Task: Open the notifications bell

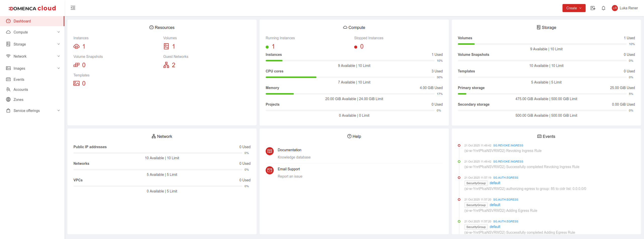Action: tap(603, 8)
